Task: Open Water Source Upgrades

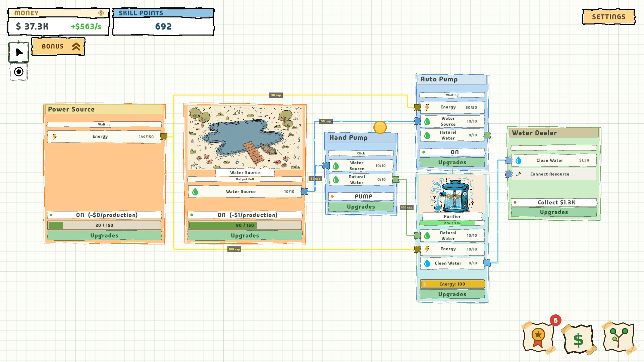Action: 245,236
